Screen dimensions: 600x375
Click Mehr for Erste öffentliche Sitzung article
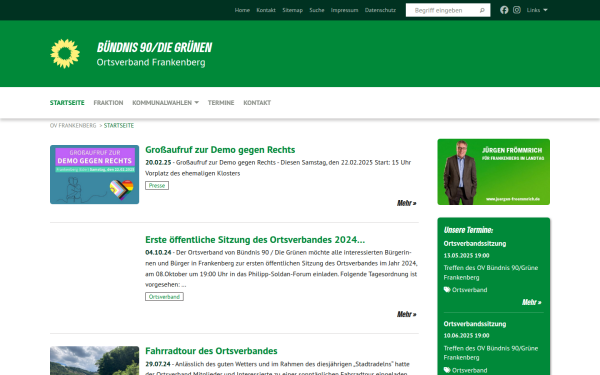[x=407, y=314]
